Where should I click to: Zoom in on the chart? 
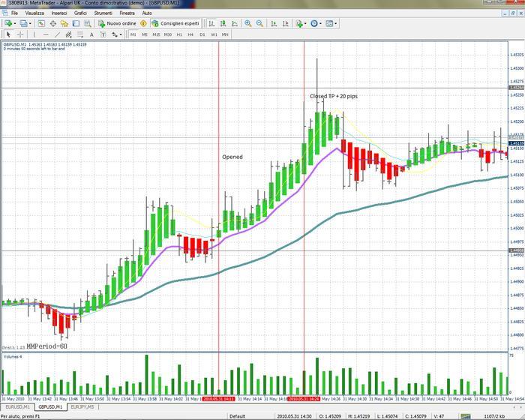(x=248, y=23)
